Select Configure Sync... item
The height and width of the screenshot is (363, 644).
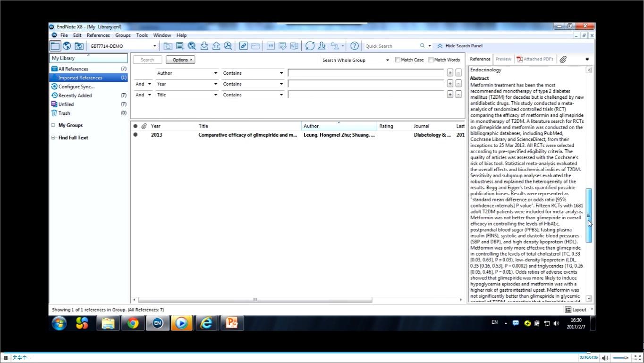88,87
